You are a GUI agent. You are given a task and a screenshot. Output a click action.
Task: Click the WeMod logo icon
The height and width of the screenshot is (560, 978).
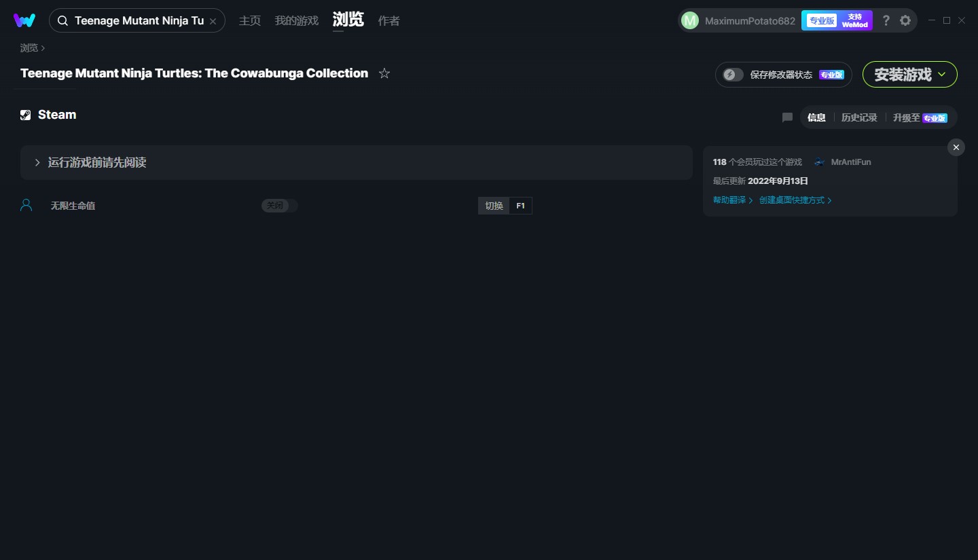coord(24,20)
